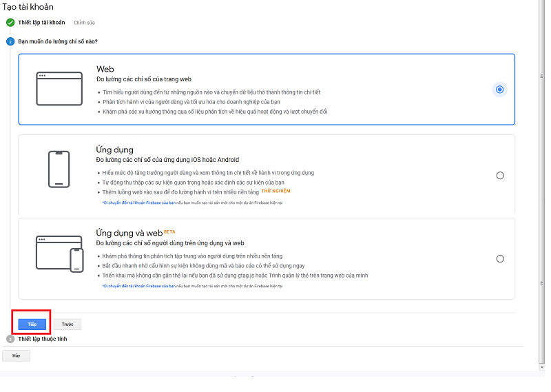
Task: Cancel setup with the Hủy button
Action: coord(16,355)
